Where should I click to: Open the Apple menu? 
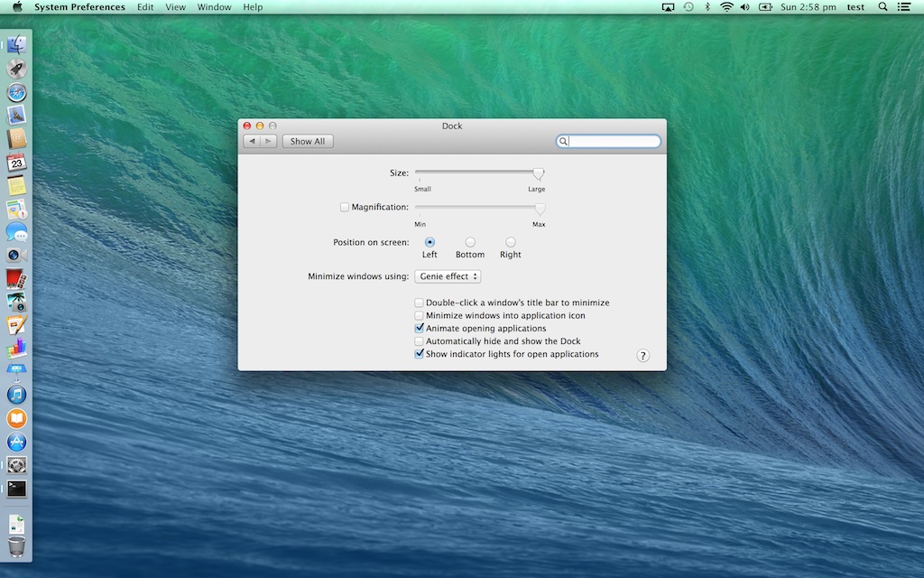click(18, 7)
